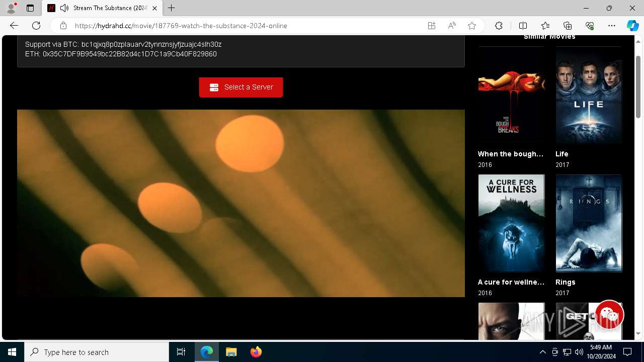This screenshot has height=362, width=644.
Task: Open a new browser tab
Action: (x=172, y=8)
